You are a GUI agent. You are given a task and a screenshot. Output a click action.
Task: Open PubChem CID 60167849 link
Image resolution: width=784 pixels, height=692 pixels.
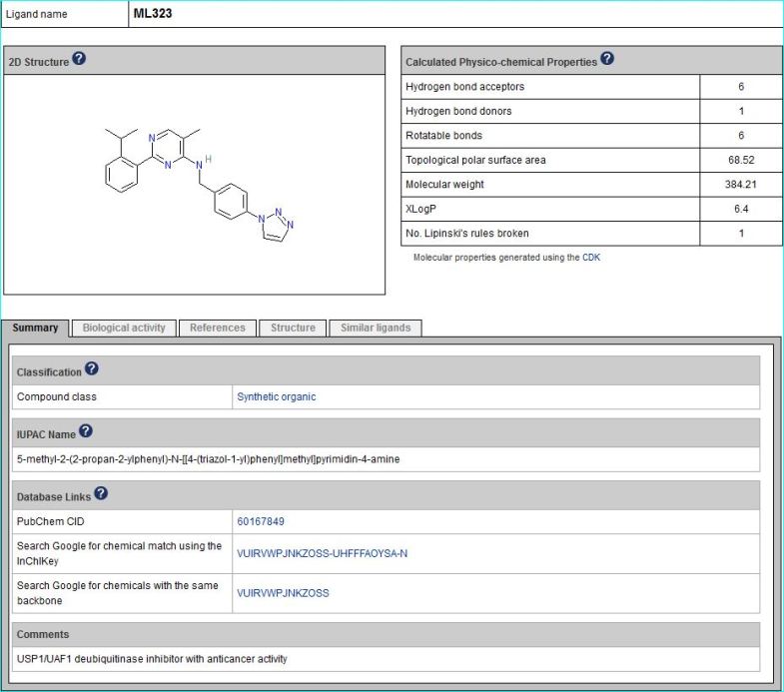(261, 521)
